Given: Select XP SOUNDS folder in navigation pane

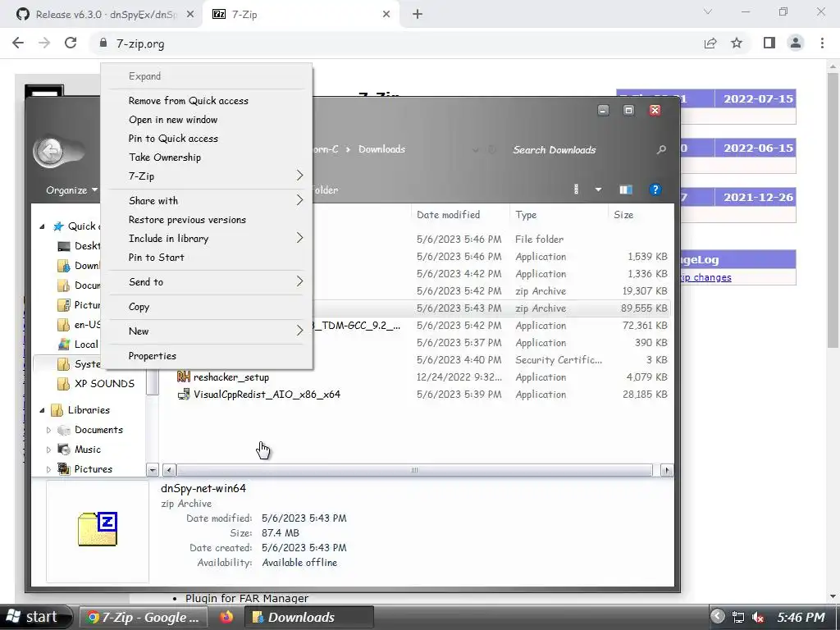Looking at the screenshot, I should pyautogui.click(x=104, y=384).
